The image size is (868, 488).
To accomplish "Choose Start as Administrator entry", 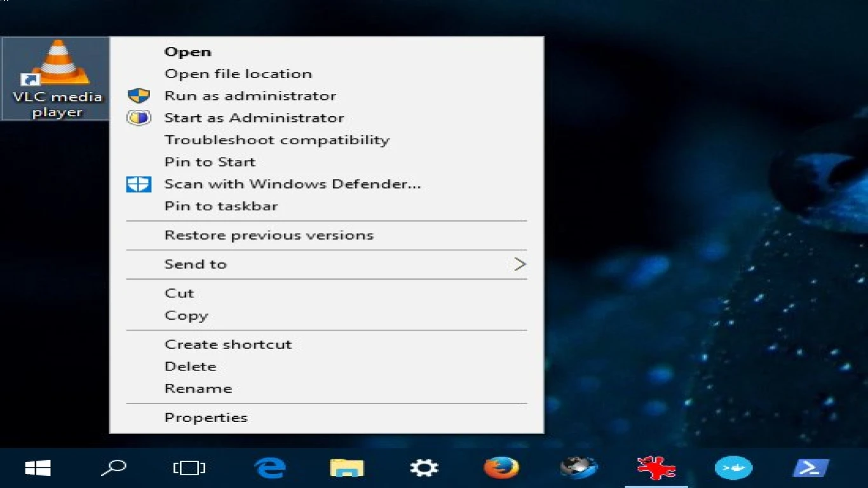I will 254,118.
